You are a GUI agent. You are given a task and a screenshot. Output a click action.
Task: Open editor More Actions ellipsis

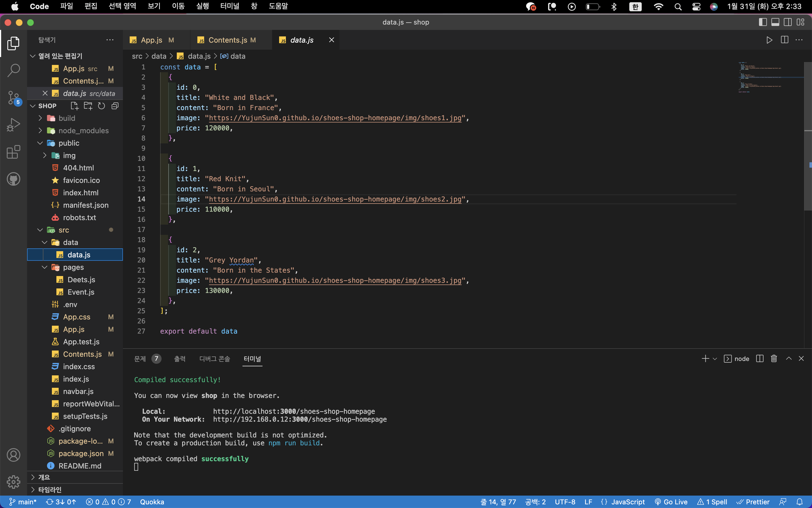(x=799, y=40)
